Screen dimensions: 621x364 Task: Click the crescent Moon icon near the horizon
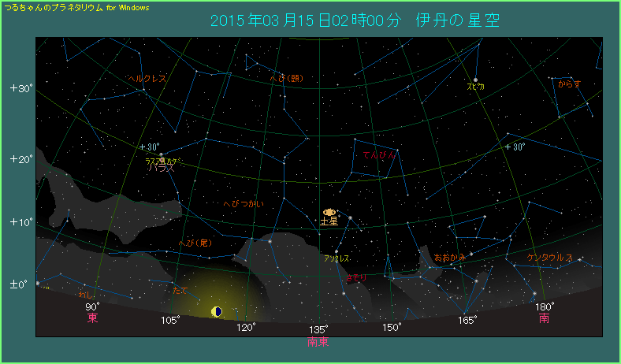click(x=217, y=312)
